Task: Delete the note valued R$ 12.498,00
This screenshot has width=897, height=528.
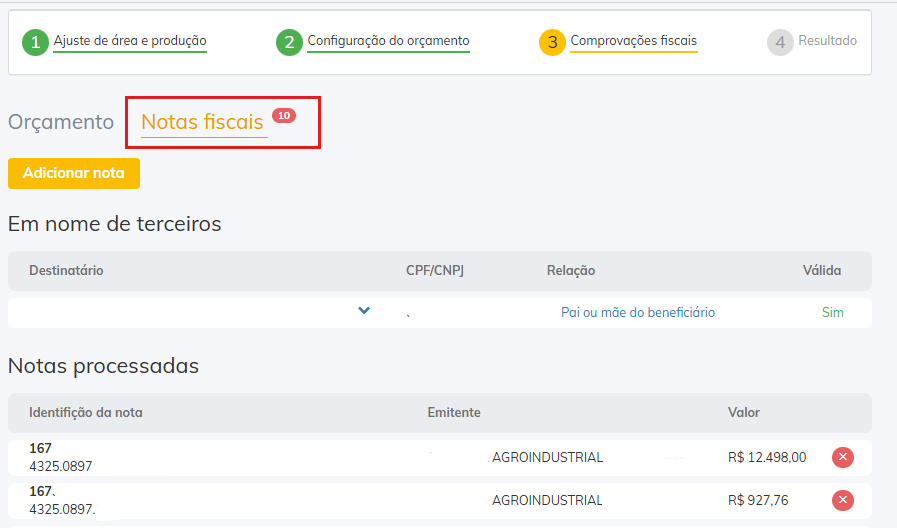Action: click(x=843, y=457)
